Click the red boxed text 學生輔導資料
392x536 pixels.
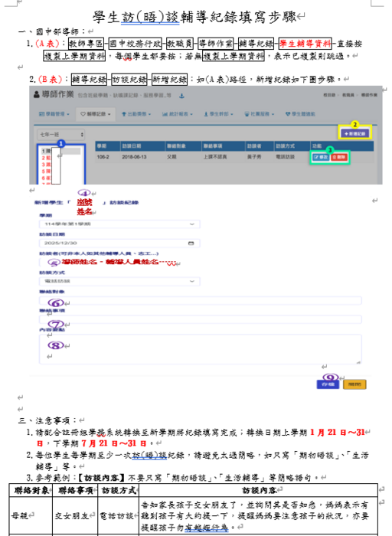pyautogui.click(x=305, y=44)
